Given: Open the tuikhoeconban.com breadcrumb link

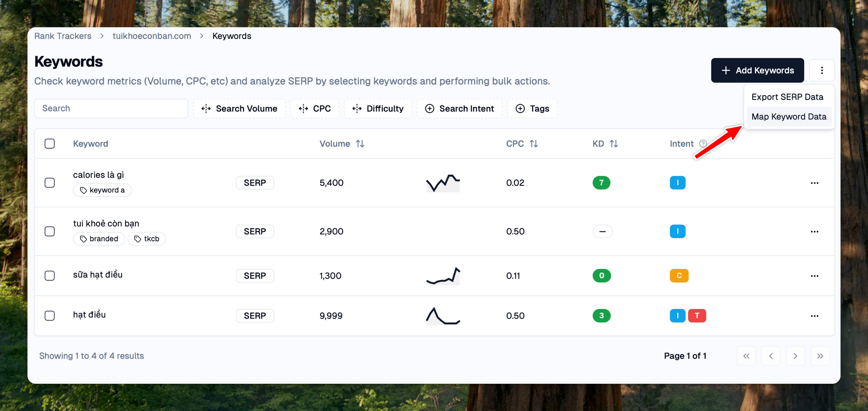Looking at the screenshot, I should pyautogui.click(x=152, y=36).
